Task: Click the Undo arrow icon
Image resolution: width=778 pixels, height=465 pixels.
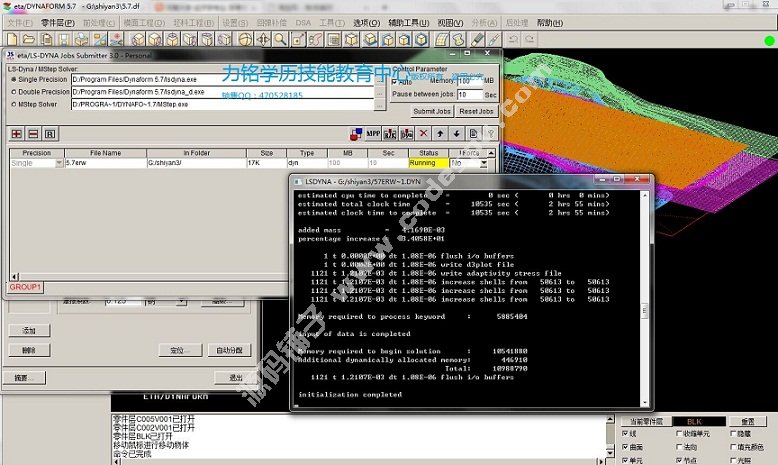Action: coord(514,39)
